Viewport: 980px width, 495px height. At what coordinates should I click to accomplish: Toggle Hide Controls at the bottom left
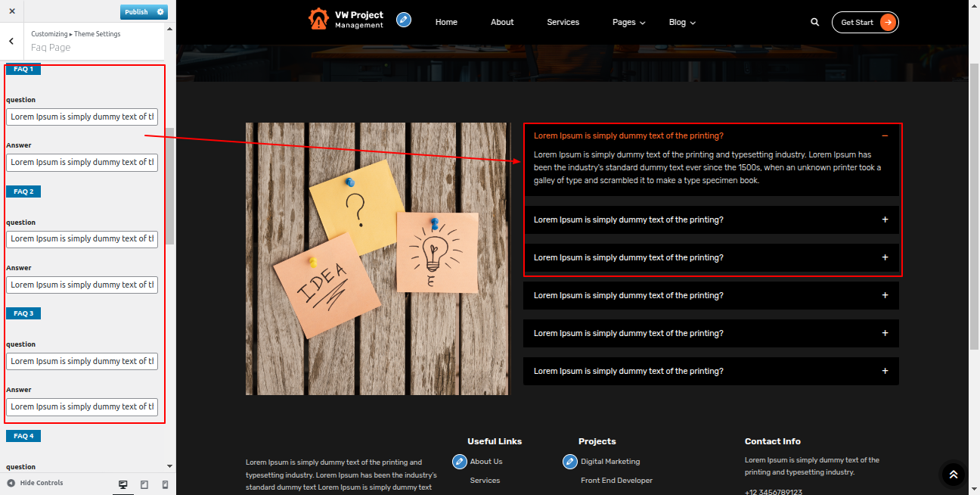[35, 483]
